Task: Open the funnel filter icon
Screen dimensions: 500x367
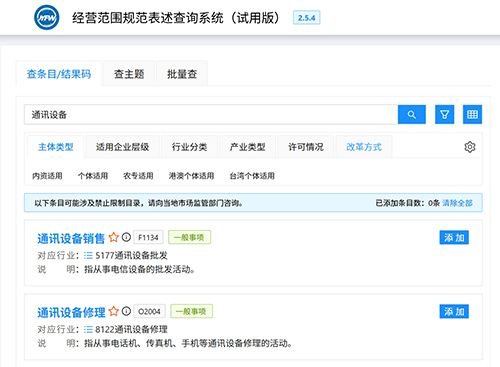Action: pyautogui.click(x=444, y=115)
